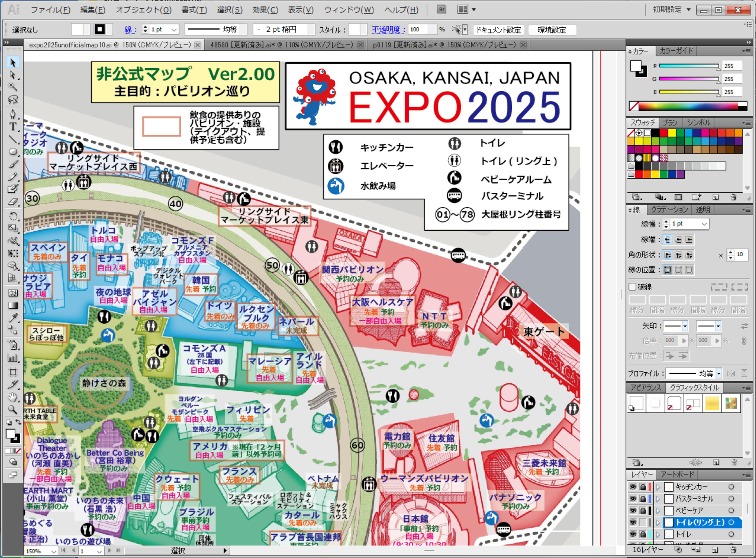Screen dimensions: 756x558
Task: Open the オブジェクト(O) menu
Action: click(143, 10)
